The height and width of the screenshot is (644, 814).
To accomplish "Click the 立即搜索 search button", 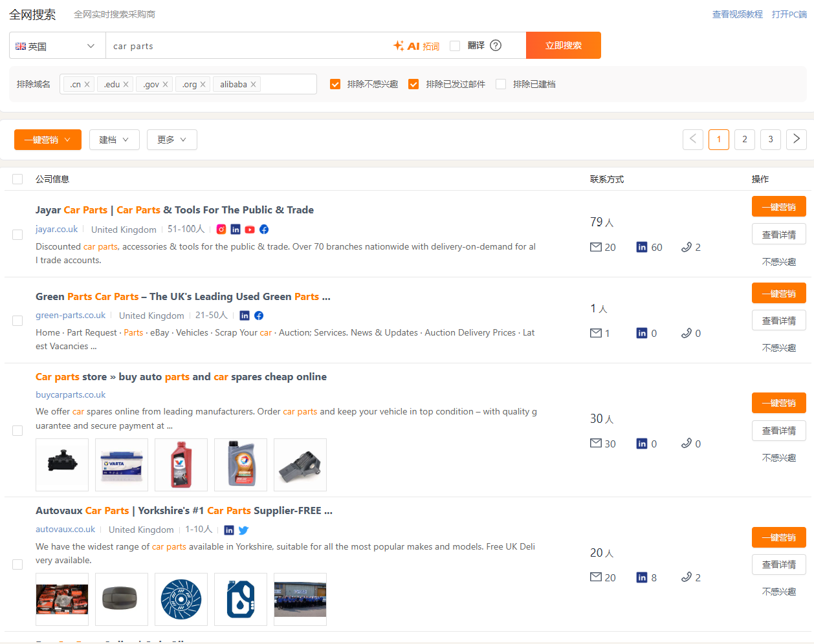I will 564,45.
